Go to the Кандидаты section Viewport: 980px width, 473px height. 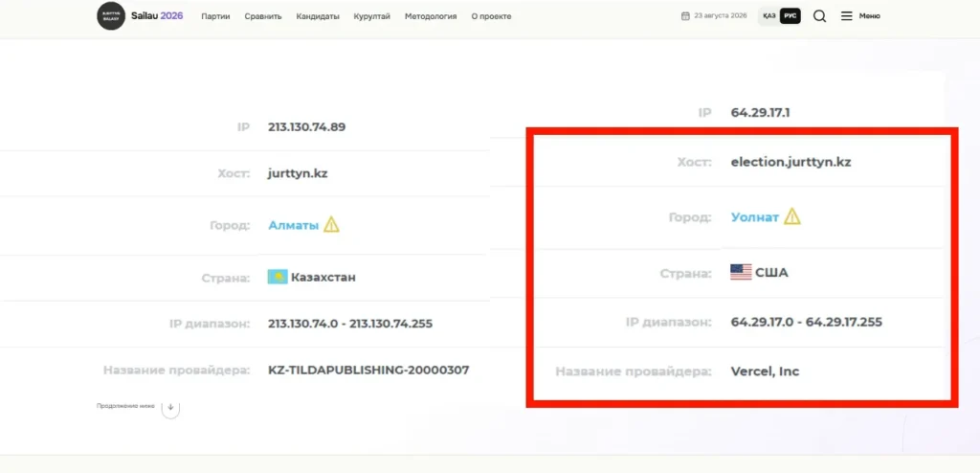click(x=318, y=16)
